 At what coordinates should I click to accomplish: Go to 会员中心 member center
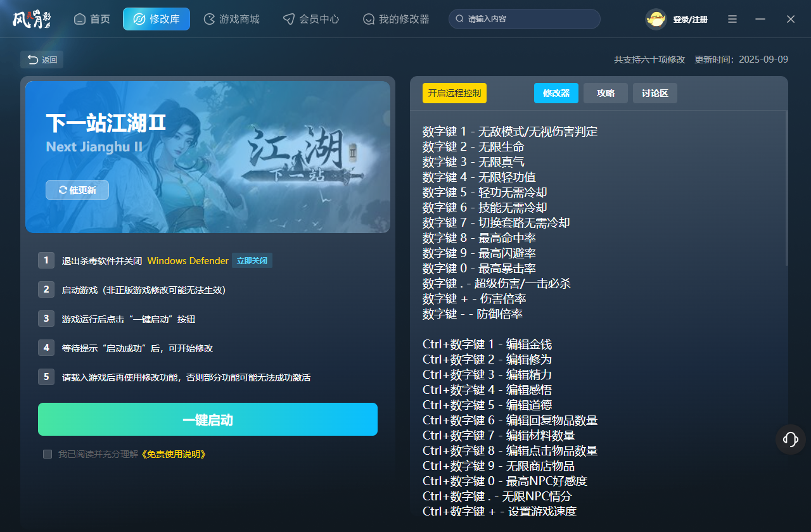311,19
